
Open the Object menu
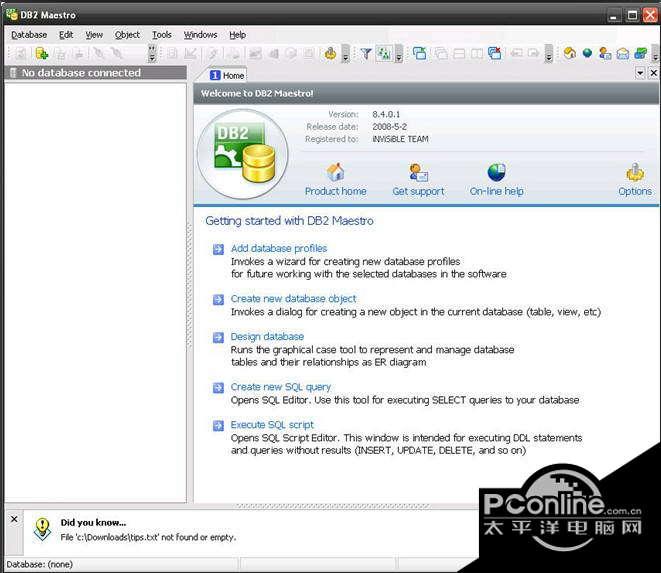coord(127,35)
